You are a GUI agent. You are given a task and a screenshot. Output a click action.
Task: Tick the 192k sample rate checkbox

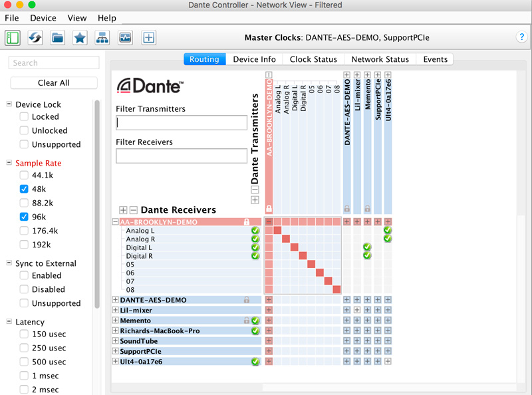[24, 245]
